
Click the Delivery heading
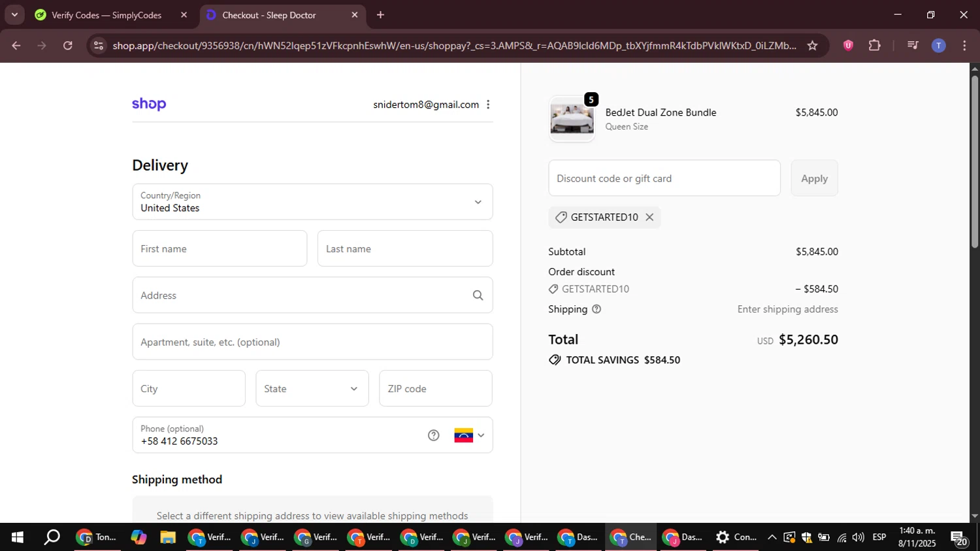[160, 165]
